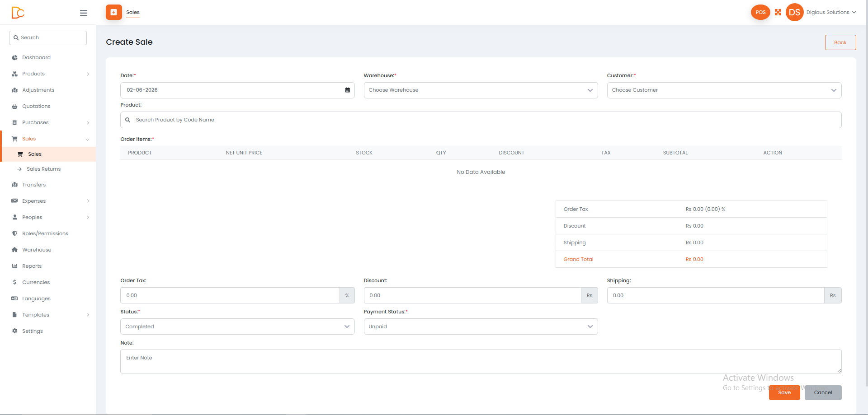Open the Payment Status dropdown showing Unpaid

point(481,326)
